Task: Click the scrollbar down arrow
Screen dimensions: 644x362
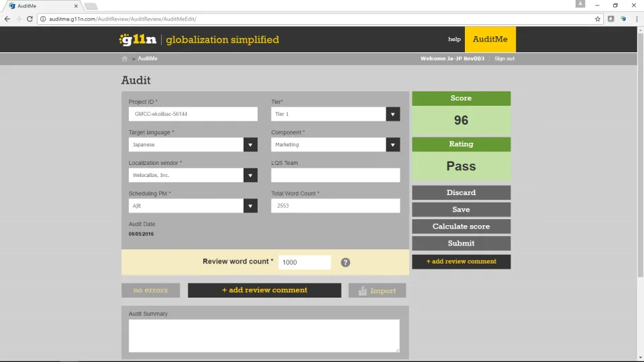Action: pos(640,358)
